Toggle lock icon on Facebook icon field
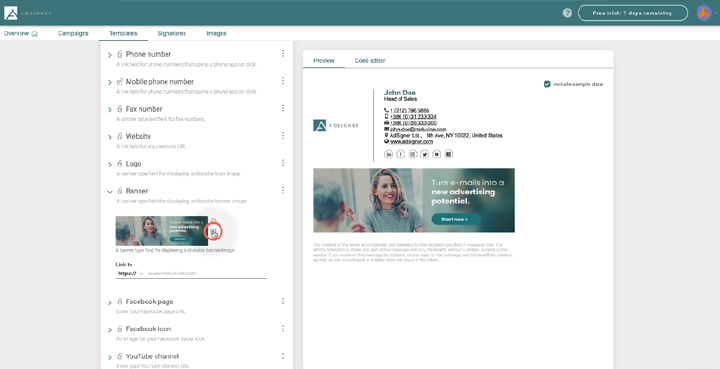 pyautogui.click(x=120, y=329)
